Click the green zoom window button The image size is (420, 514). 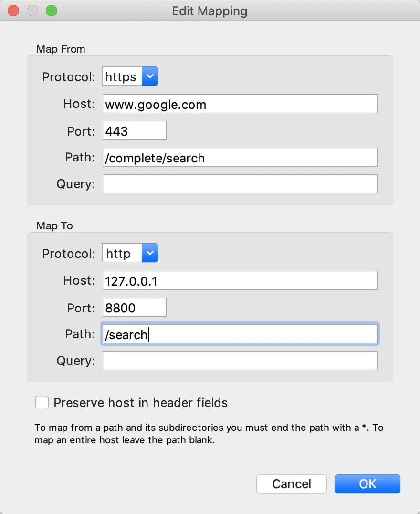coord(51,11)
